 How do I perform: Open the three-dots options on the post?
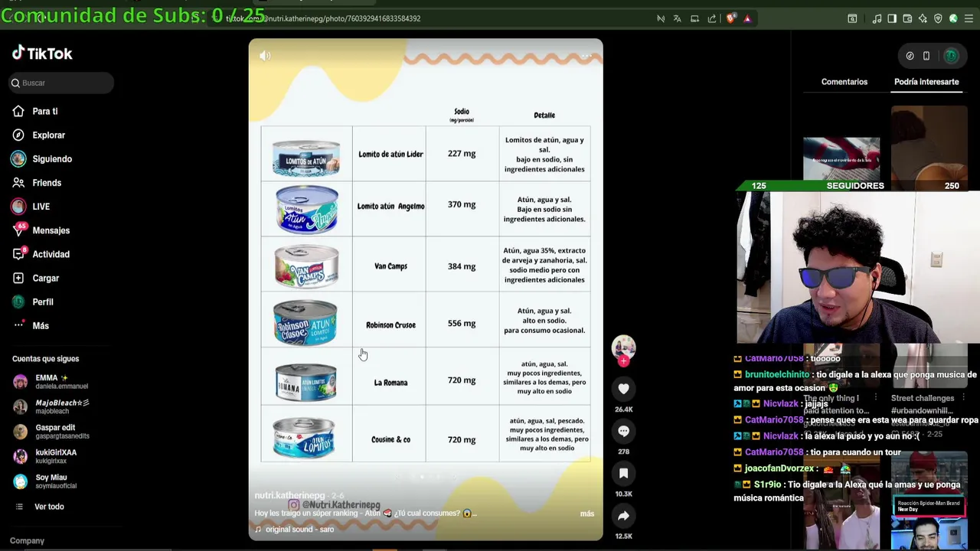pos(586,55)
